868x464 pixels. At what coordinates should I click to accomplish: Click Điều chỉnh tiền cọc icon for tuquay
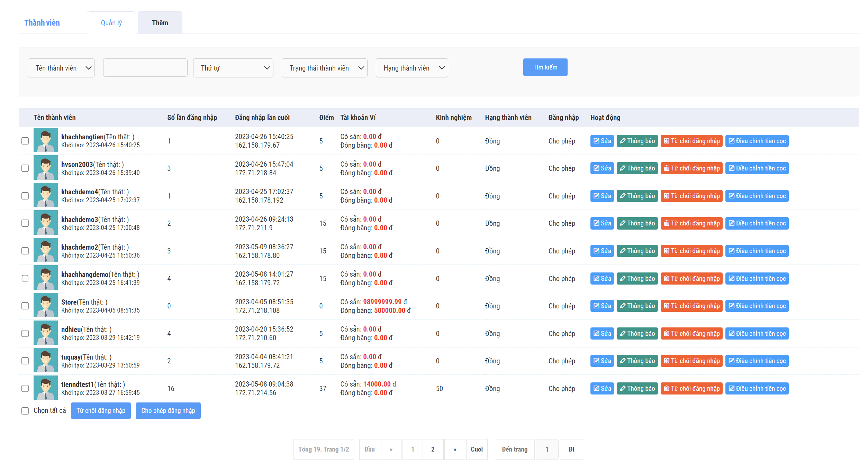click(x=731, y=361)
